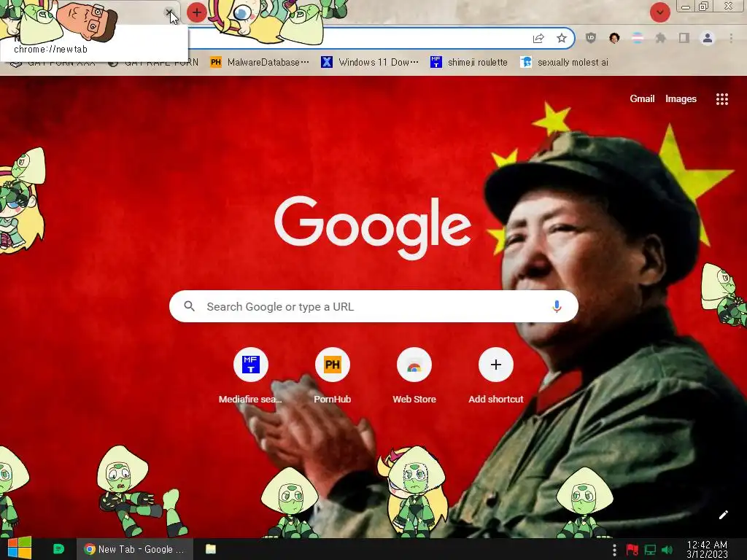Open File Explorer from the taskbar
Screen dimensions: 747x560
point(211,549)
